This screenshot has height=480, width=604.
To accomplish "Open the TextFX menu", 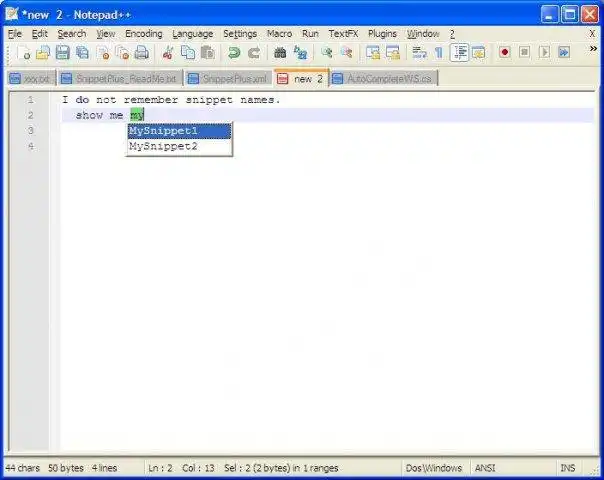I will coord(343,34).
